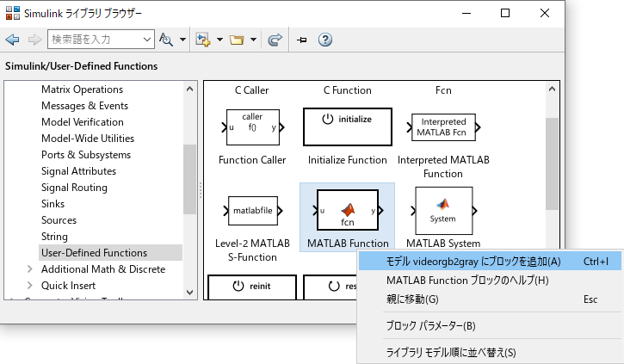Click the Fcn block label
The height and width of the screenshot is (364, 624).
tap(443, 90)
